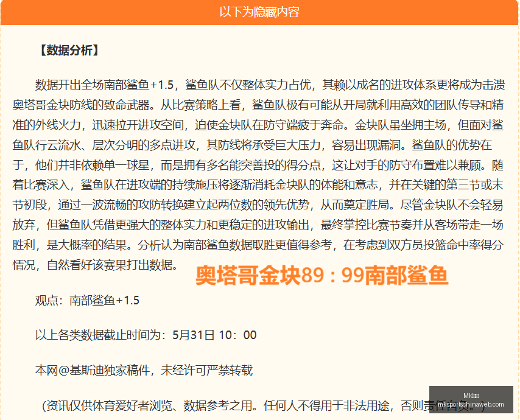The height and width of the screenshot is (420, 520).
Task: Click the paragraph line starting 数据开出全场南部鲨鱼+1.5
Action: click(270, 85)
